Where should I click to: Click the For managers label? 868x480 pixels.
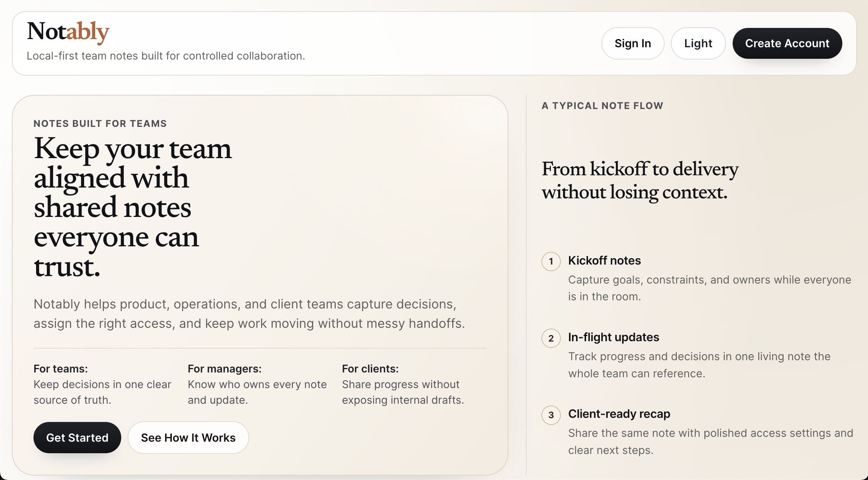[224, 369]
